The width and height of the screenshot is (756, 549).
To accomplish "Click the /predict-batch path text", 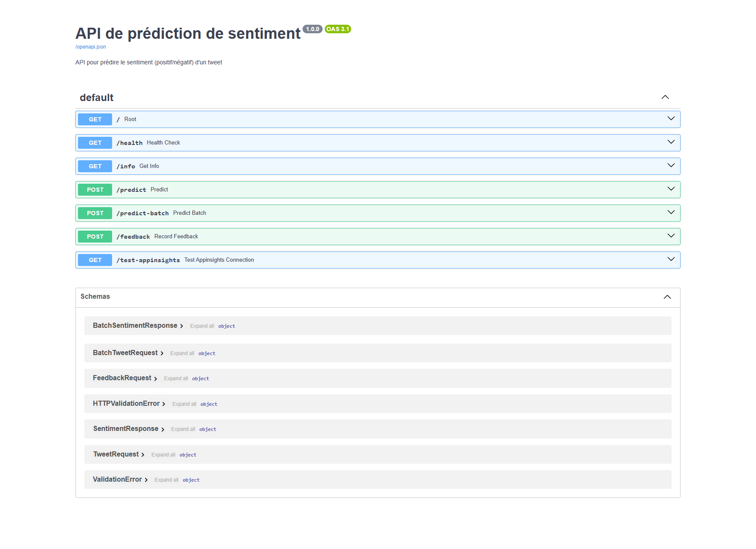I will tap(143, 213).
